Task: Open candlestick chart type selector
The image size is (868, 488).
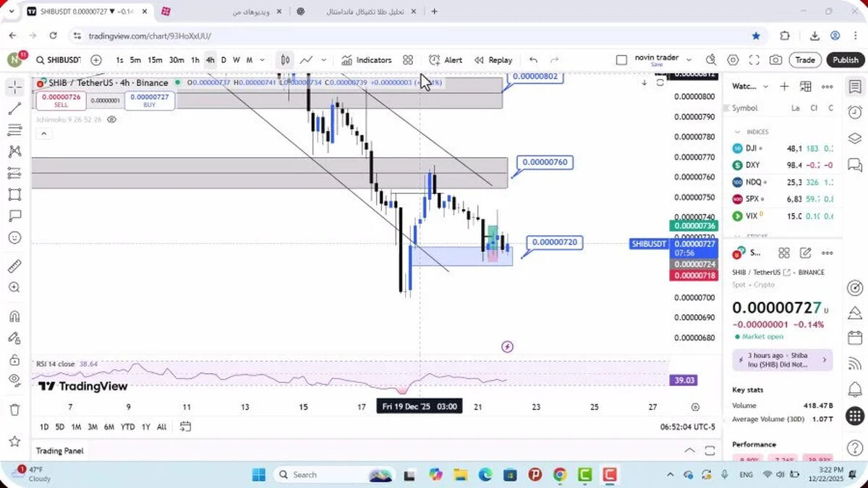Action: [286, 60]
